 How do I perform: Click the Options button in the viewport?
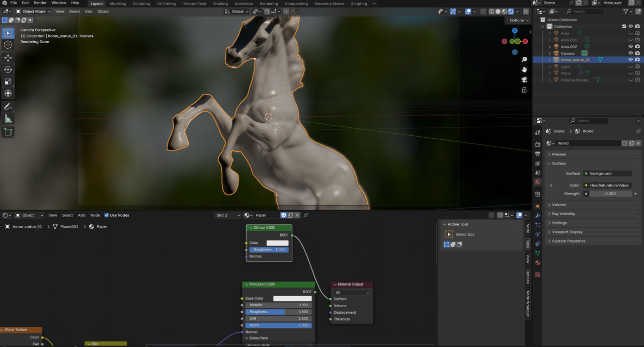click(x=518, y=20)
